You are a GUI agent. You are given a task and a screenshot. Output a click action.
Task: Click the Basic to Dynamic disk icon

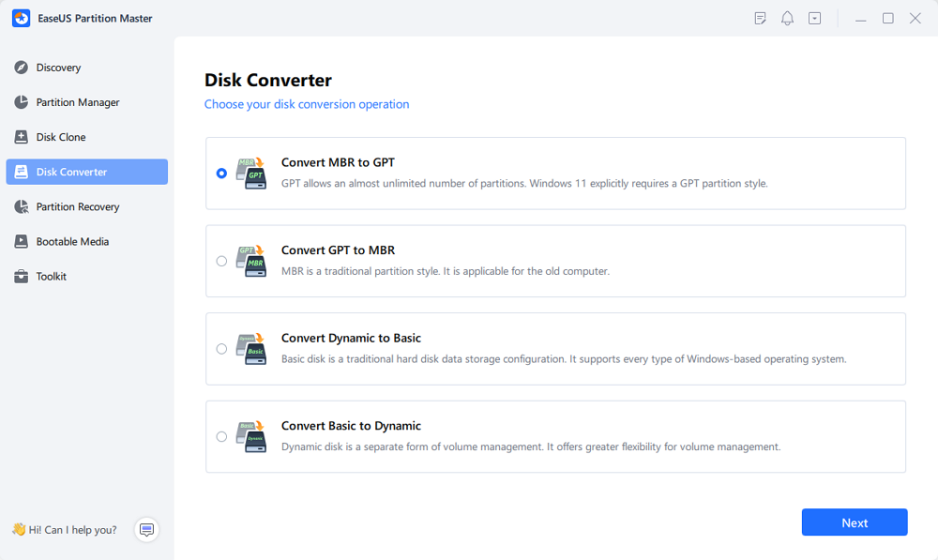[x=251, y=437]
